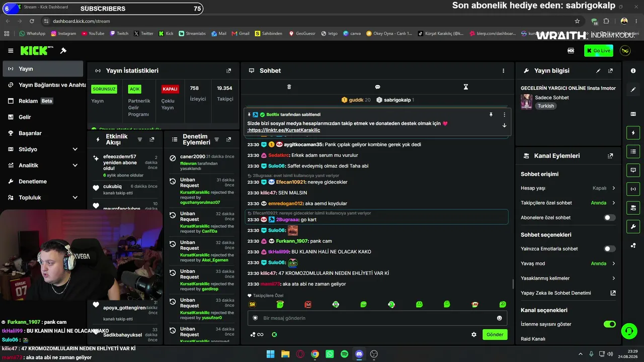Click the user avatar at top right
Screen dimensions: 644x362
[x=625, y=51]
